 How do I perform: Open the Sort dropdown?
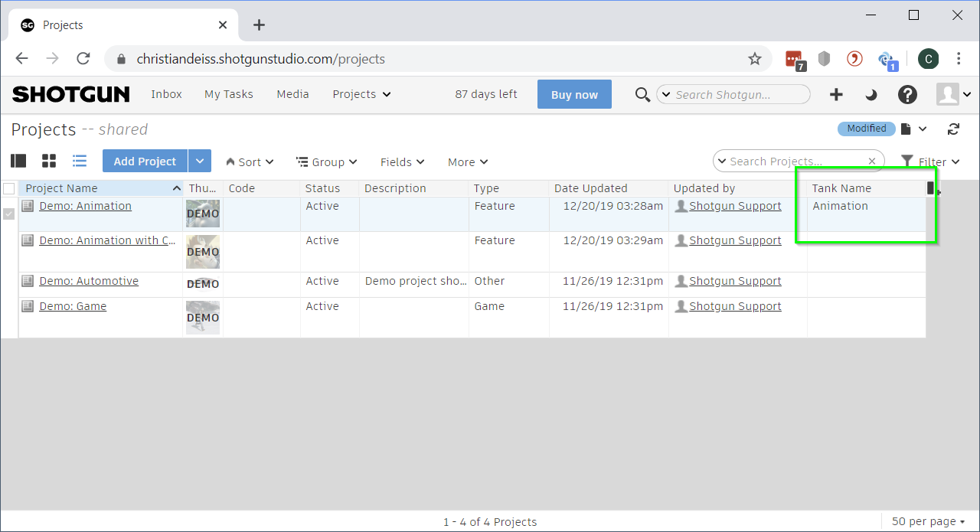(250, 162)
